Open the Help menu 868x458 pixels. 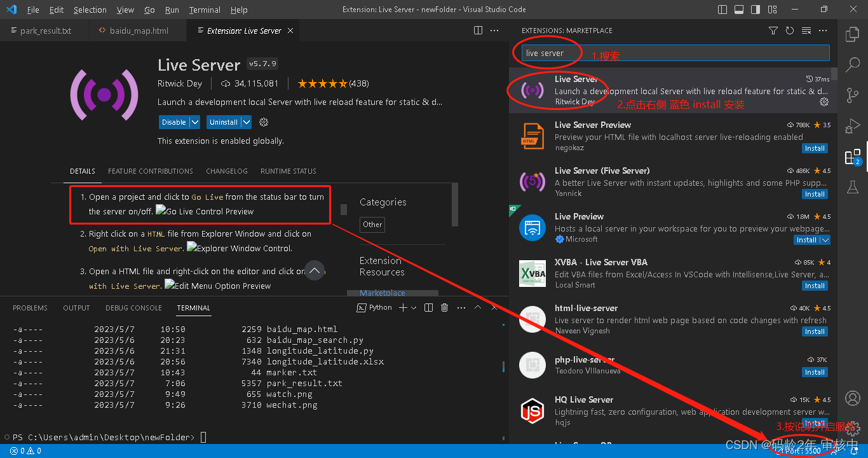tap(239, 10)
